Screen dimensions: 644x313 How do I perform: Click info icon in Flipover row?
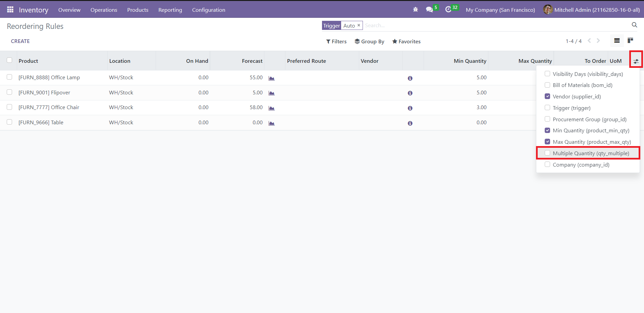pyautogui.click(x=410, y=93)
